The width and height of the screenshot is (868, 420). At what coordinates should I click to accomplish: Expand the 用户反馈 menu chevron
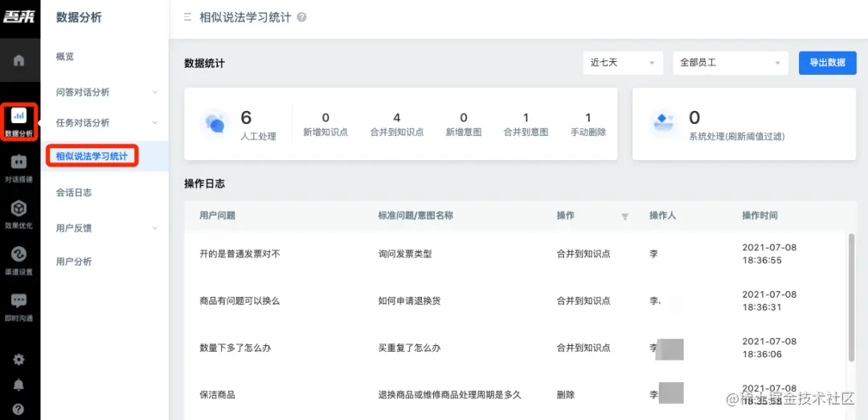click(154, 228)
